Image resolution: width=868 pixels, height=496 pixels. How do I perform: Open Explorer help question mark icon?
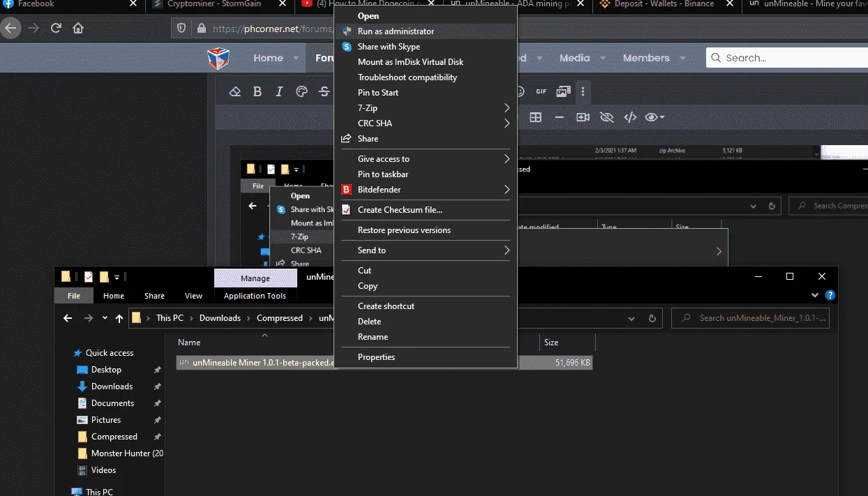click(830, 296)
